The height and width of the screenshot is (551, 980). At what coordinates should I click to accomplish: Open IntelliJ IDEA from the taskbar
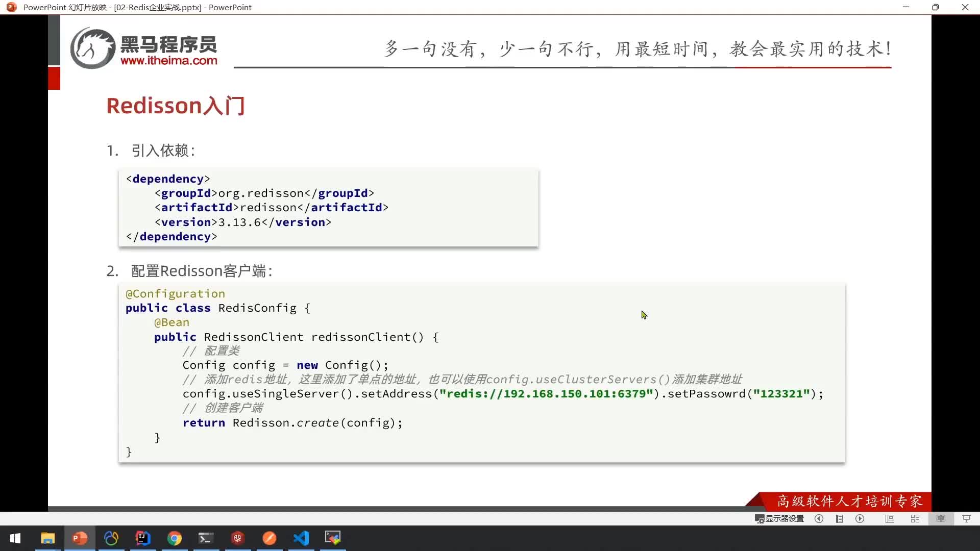[x=143, y=538]
